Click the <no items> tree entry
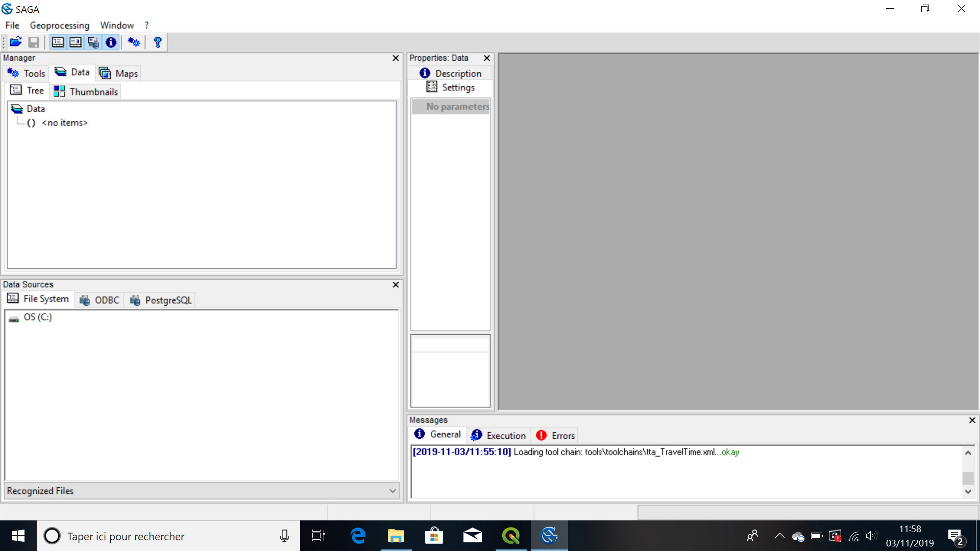Image resolution: width=980 pixels, height=551 pixels. pyautogui.click(x=64, y=123)
